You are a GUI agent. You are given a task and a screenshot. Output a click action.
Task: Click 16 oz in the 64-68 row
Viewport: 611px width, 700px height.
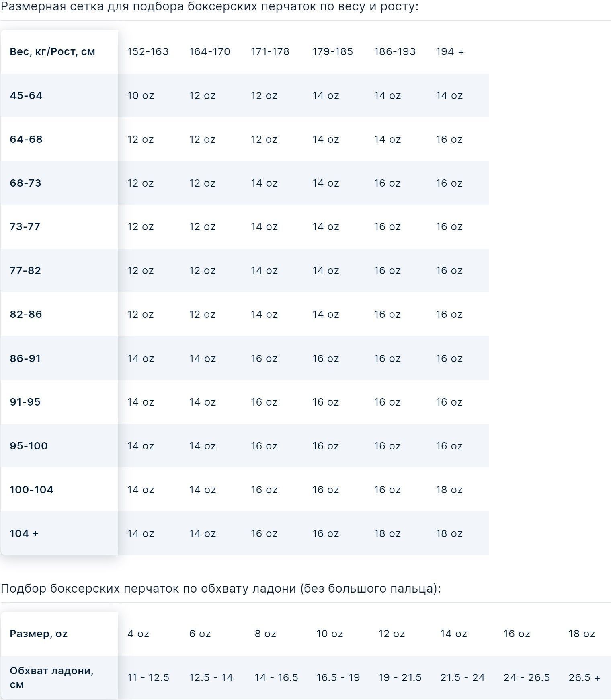[x=449, y=140]
